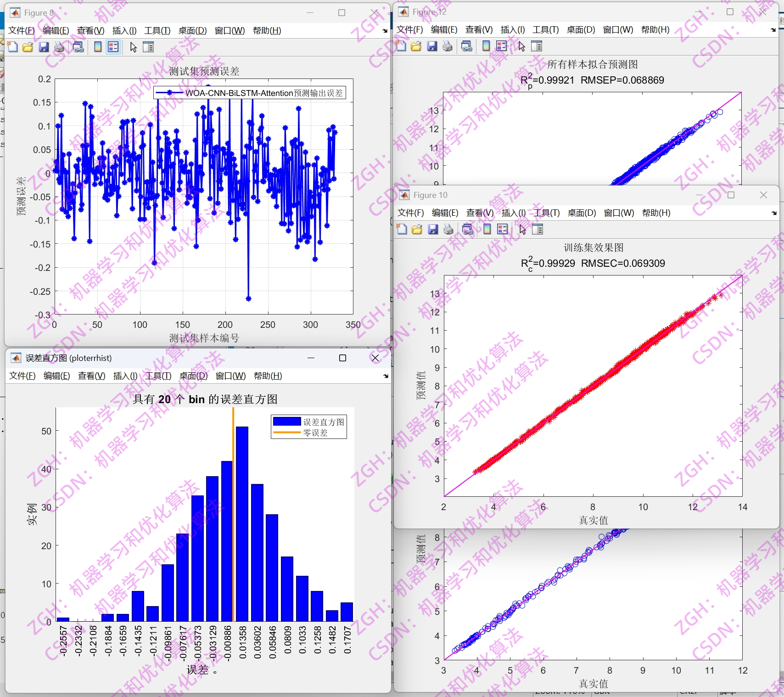
Task: Click blue line sample in Figure 8 legend
Action: click(169, 93)
